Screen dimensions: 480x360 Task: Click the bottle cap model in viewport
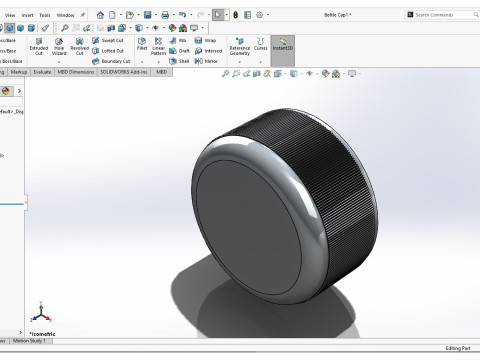click(x=285, y=206)
